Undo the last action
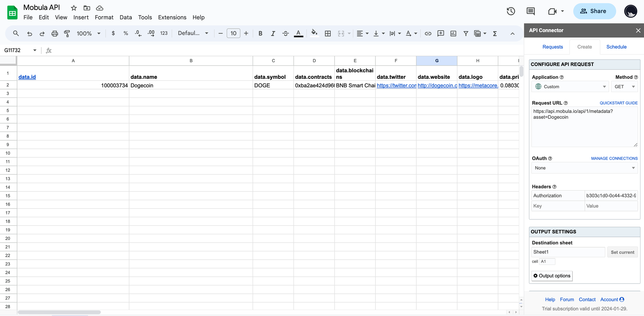The height and width of the screenshot is (316, 644). pyautogui.click(x=29, y=33)
